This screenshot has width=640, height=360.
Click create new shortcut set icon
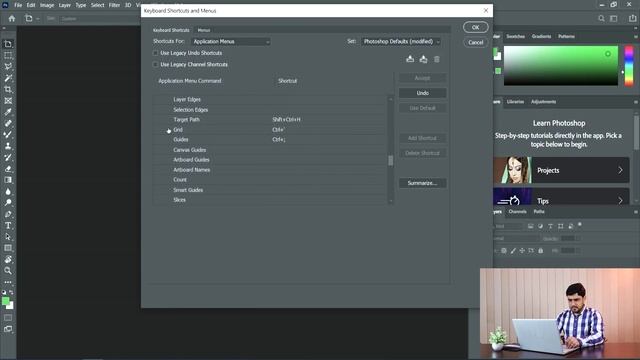(x=423, y=59)
